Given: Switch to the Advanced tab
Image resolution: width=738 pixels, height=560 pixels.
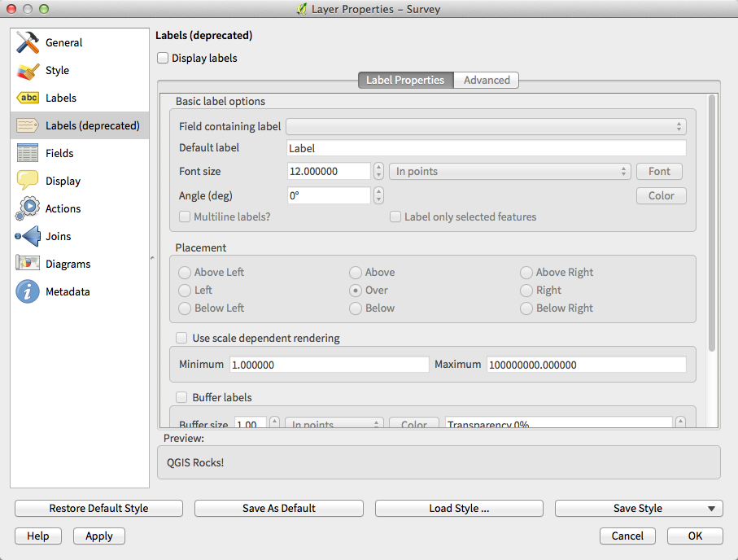Looking at the screenshot, I should [487, 81].
